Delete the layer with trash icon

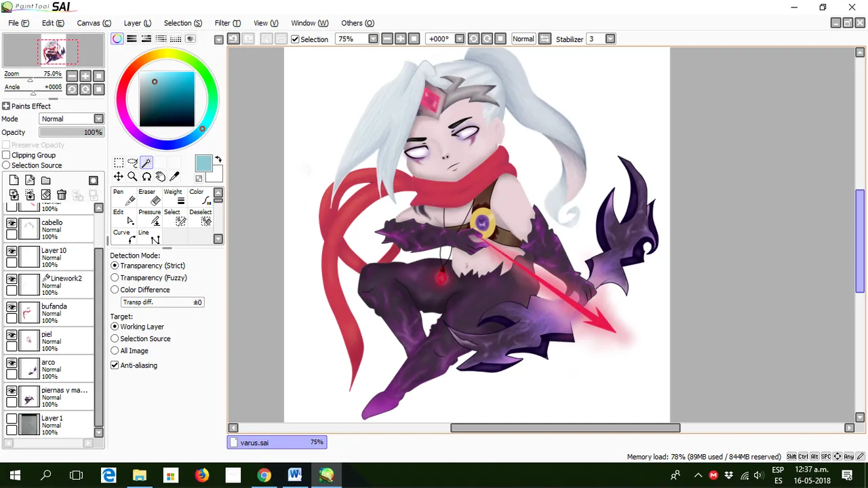(x=62, y=195)
